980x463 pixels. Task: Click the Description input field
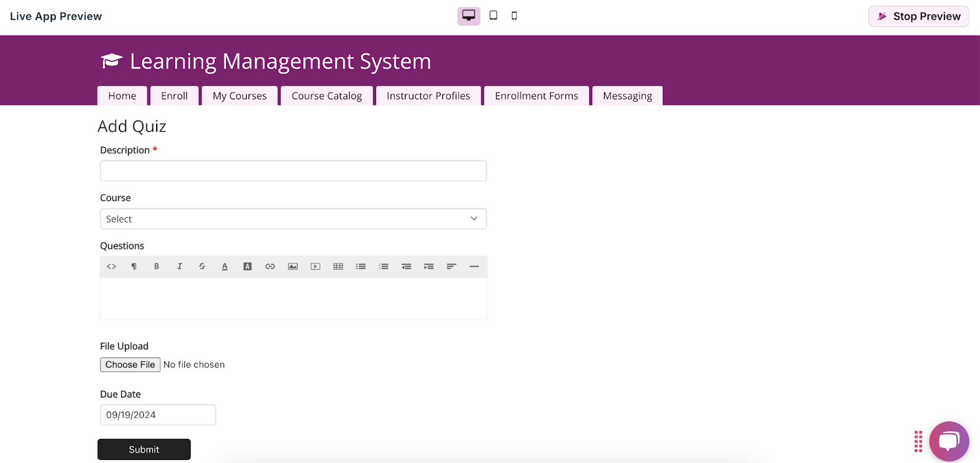[x=293, y=171]
